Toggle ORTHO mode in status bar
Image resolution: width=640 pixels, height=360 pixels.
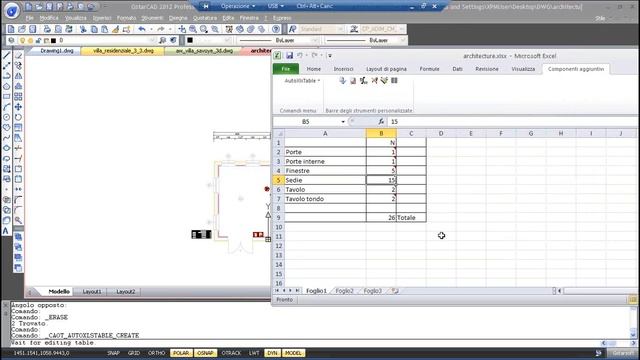157,353
